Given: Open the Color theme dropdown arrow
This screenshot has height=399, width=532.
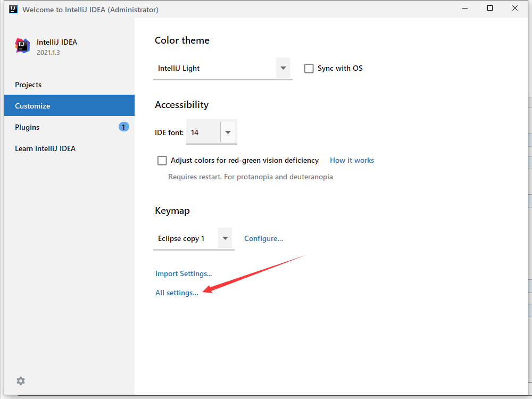Looking at the screenshot, I should click(x=283, y=68).
